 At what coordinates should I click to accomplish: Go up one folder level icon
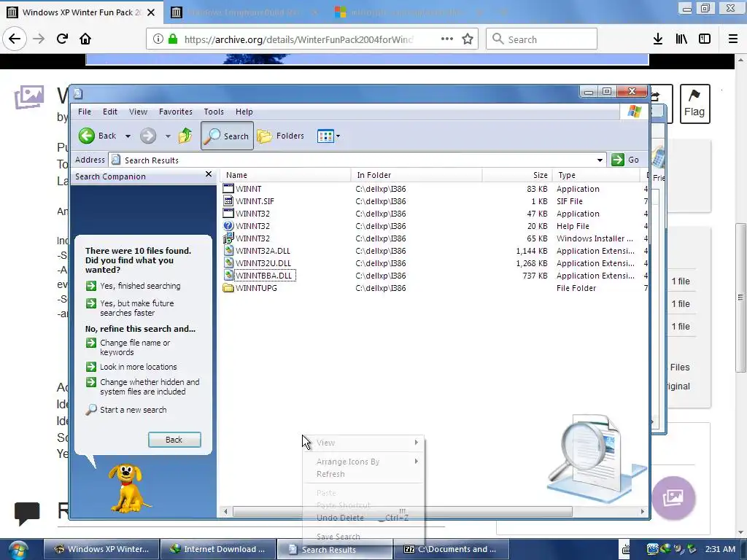pos(185,136)
